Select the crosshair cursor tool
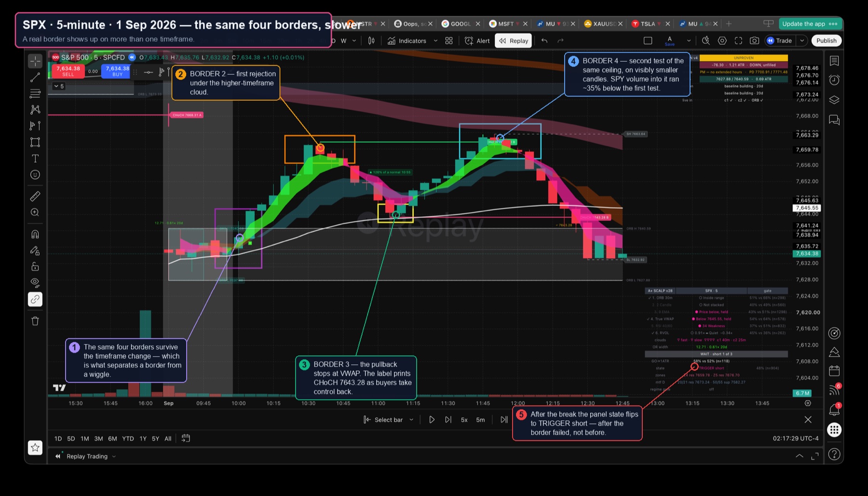This screenshot has height=496, width=868. click(35, 61)
